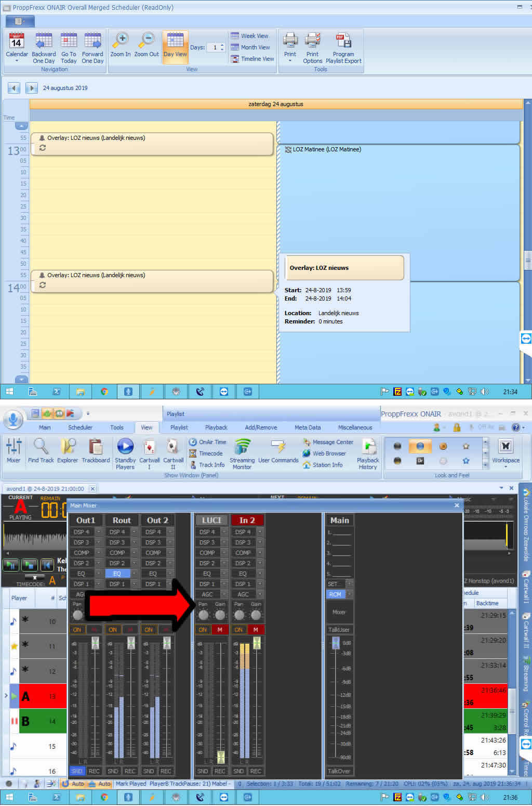Select the 13:00 Overlay LOZ nieuws appointment
Image resolution: width=532 pixels, height=806 pixels.
152,144
